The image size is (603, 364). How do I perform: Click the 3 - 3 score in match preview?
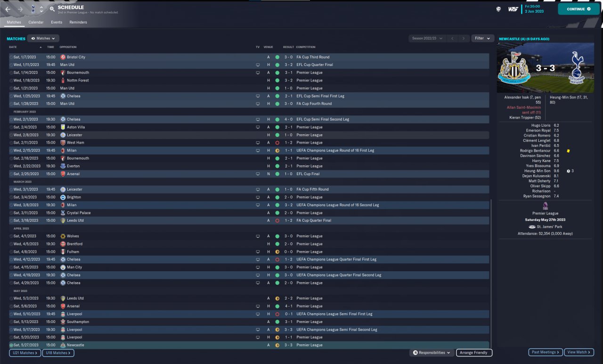coord(546,68)
